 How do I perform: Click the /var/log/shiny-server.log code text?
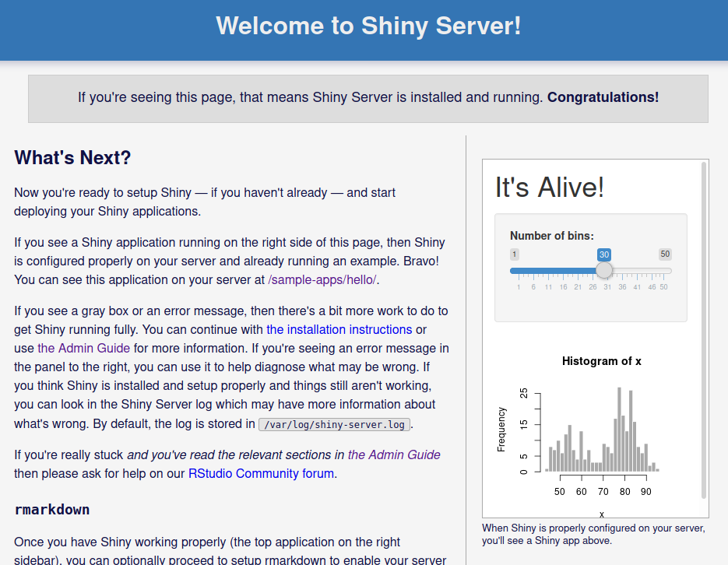click(x=334, y=424)
